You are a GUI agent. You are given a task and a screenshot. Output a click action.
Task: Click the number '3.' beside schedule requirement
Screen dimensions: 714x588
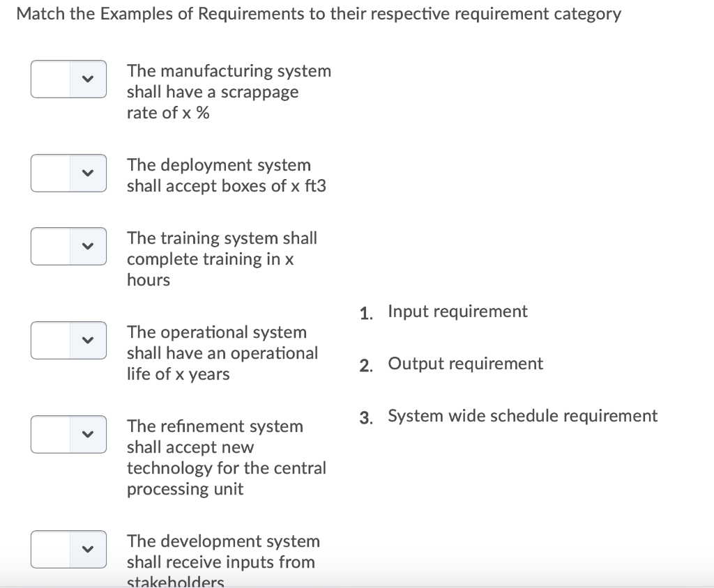[x=366, y=417]
